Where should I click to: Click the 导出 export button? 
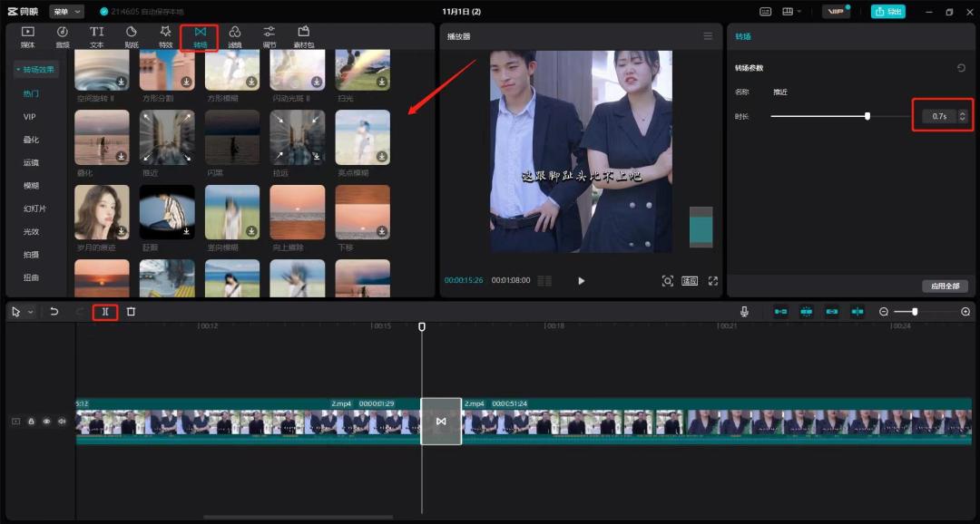[x=888, y=11]
